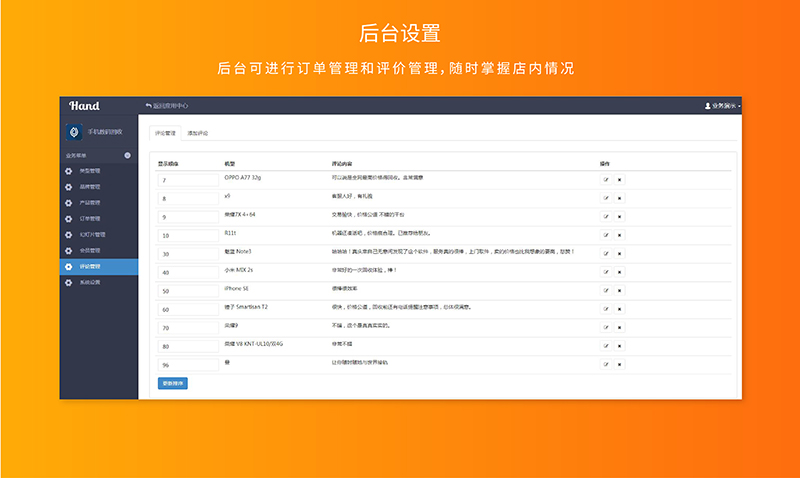Edit the comment with order 96
The width and height of the screenshot is (800, 478).
[606, 364]
